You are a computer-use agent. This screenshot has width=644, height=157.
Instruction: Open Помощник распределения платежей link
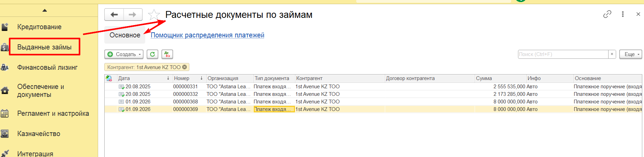208,35
